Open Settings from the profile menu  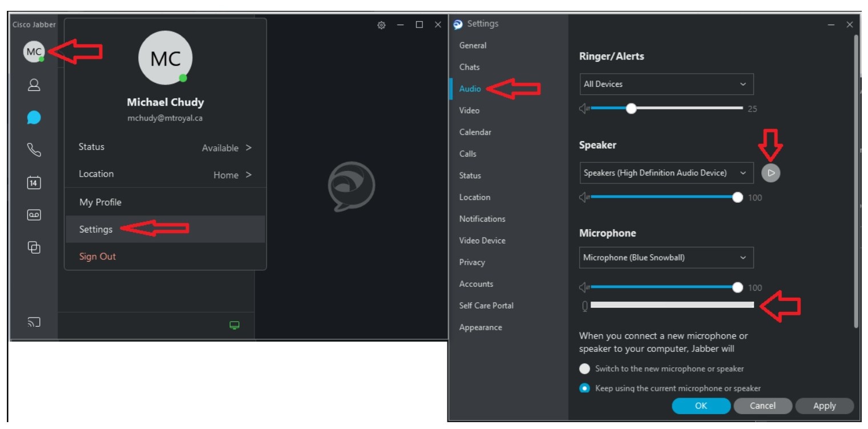point(96,229)
